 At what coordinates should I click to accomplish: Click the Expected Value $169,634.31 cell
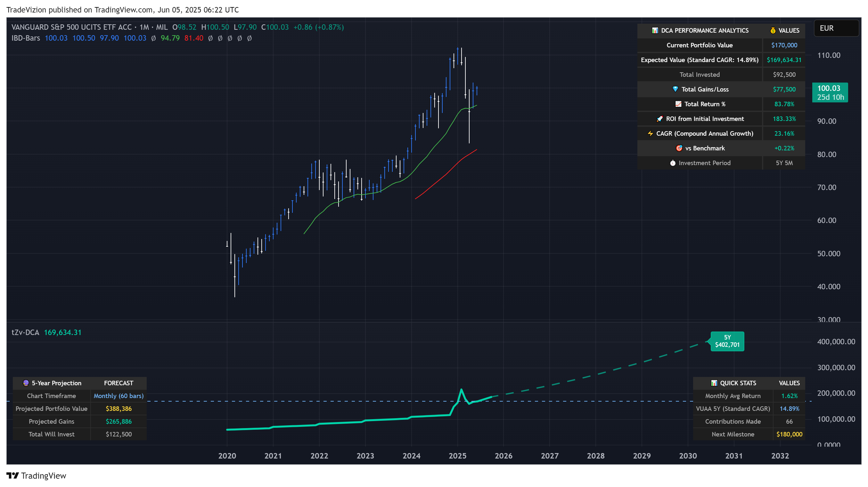coord(784,60)
